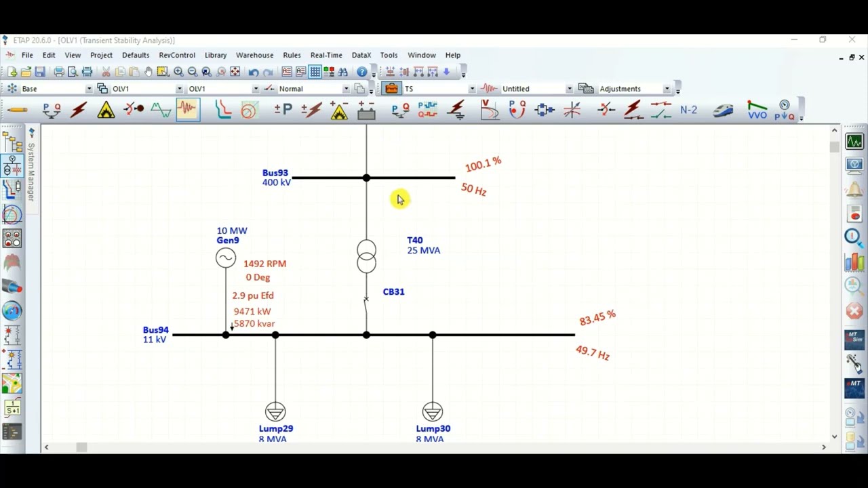The height and width of the screenshot is (488, 868).
Task: Click Run Transient Stability icon in right toolbar
Action: tap(854, 142)
